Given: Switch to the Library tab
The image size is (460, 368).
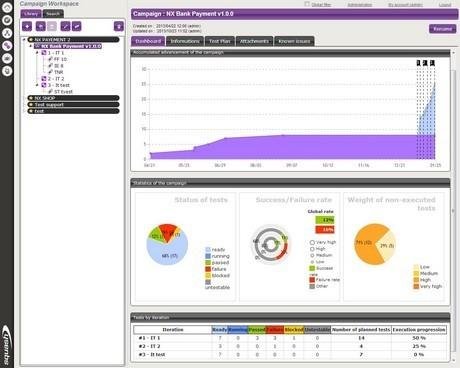Looking at the screenshot, I should coord(31,14).
